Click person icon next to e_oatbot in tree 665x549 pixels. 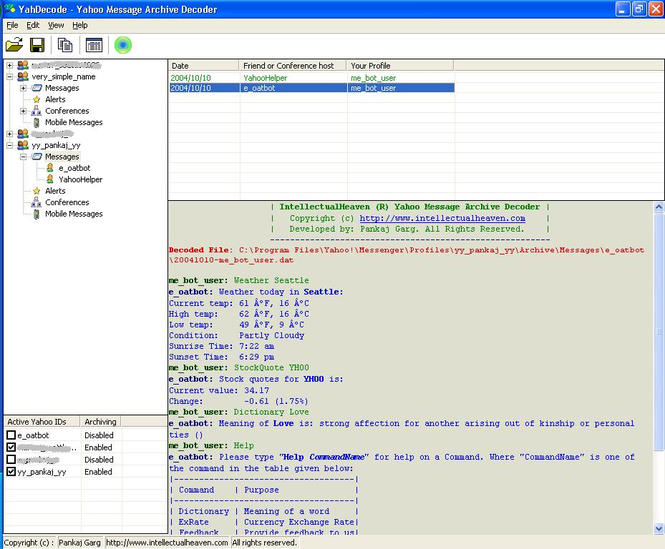tap(50, 168)
